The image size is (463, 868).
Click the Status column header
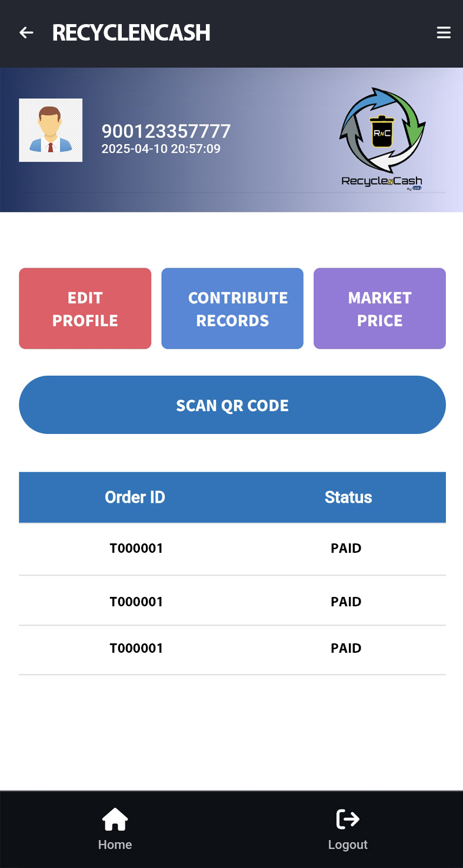click(348, 497)
